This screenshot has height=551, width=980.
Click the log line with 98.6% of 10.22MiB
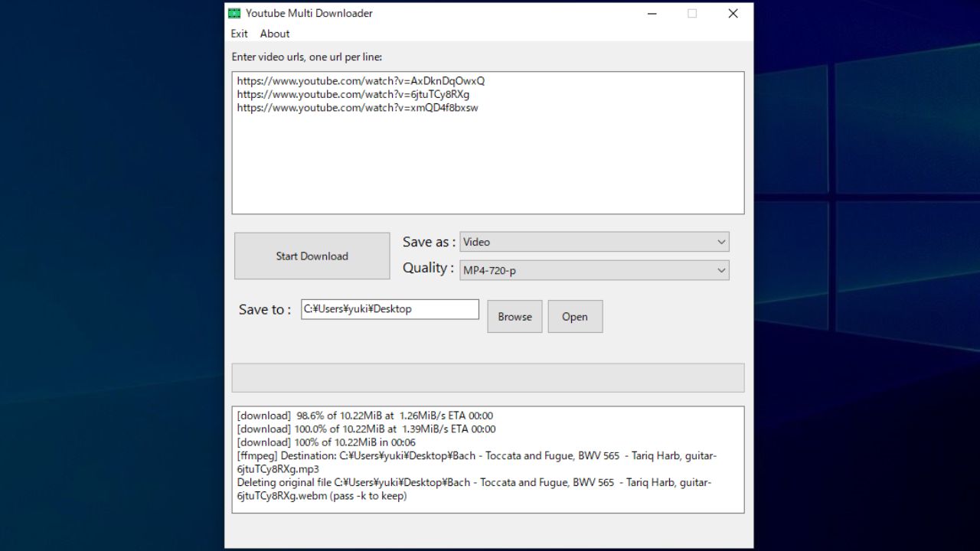point(364,416)
